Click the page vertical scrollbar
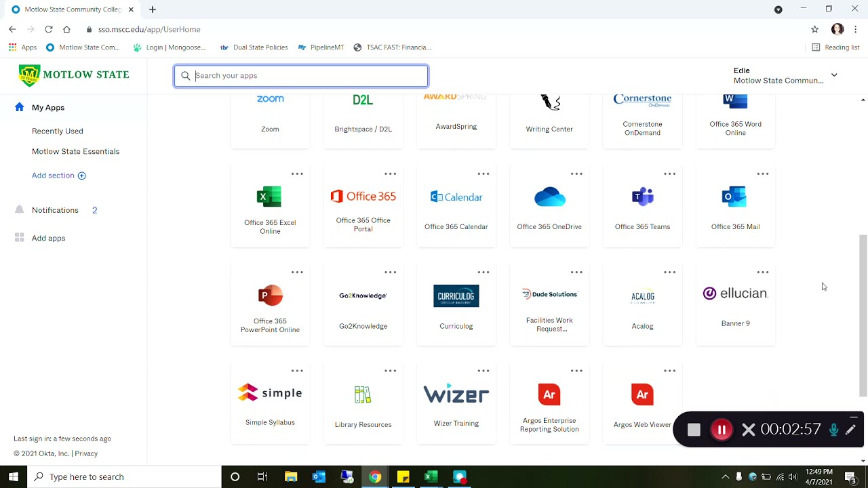868x488 pixels. coord(863,315)
